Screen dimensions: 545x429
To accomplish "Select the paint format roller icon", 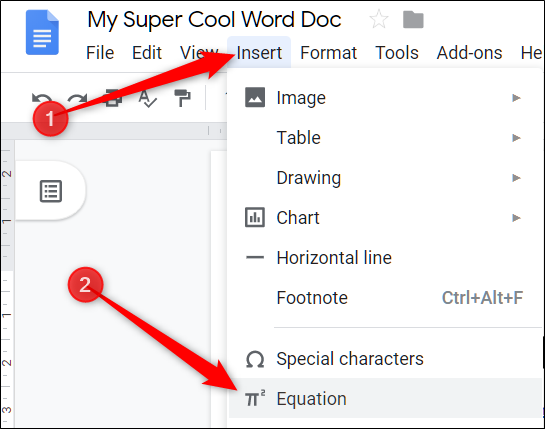I will [x=182, y=98].
